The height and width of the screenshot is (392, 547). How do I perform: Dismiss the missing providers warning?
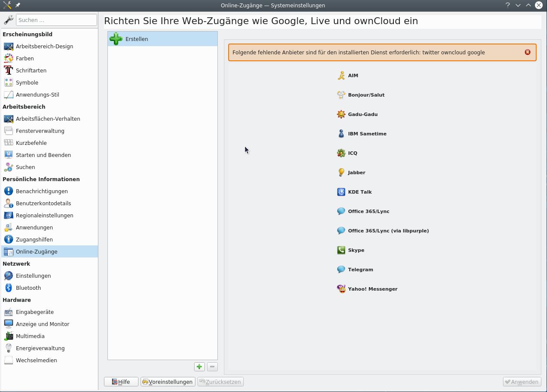pyautogui.click(x=528, y=52)
